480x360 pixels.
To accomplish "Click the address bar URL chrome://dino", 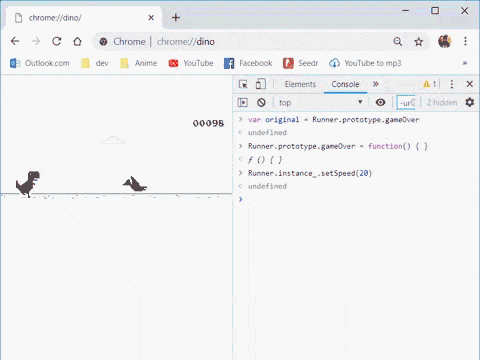I will [x=186, y=42].
